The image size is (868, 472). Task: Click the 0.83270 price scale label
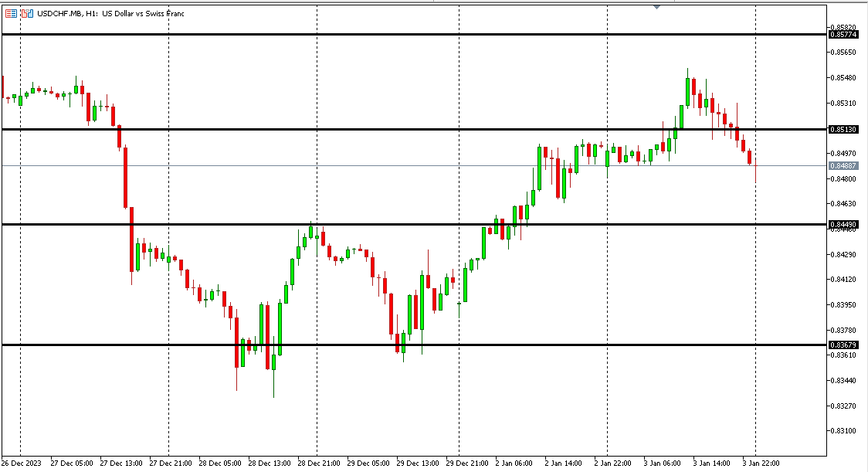pos(843,406)
